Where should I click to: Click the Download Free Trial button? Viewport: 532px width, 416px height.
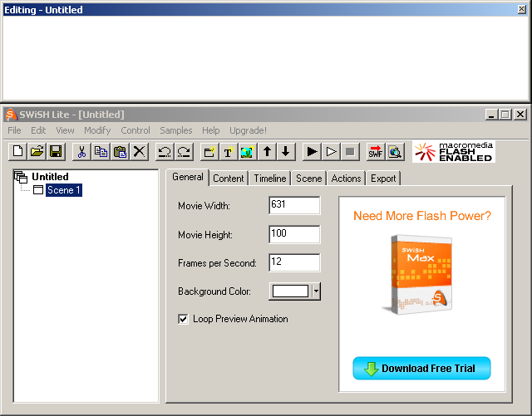click(x=421, y=368)
